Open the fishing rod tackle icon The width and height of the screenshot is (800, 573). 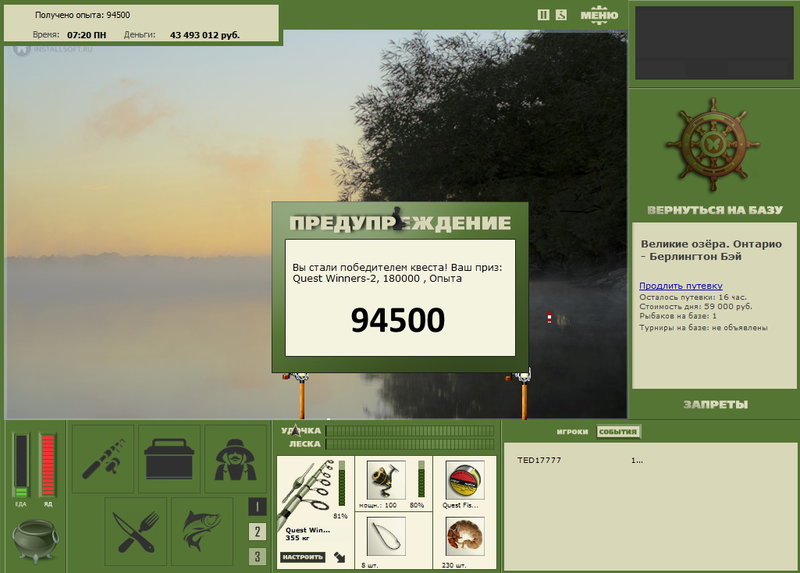coord(103,458)
